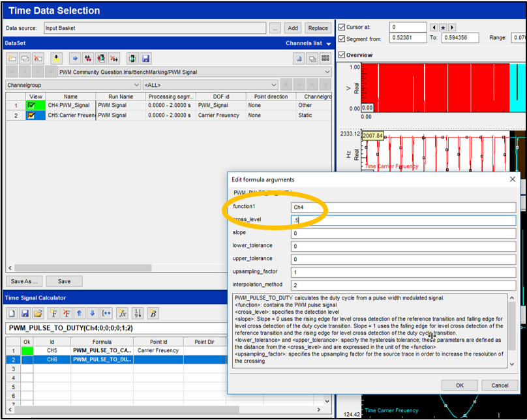The image size is (527, 420).
Task: Click the Add button next to Data source
Action: tap(293, 28)
